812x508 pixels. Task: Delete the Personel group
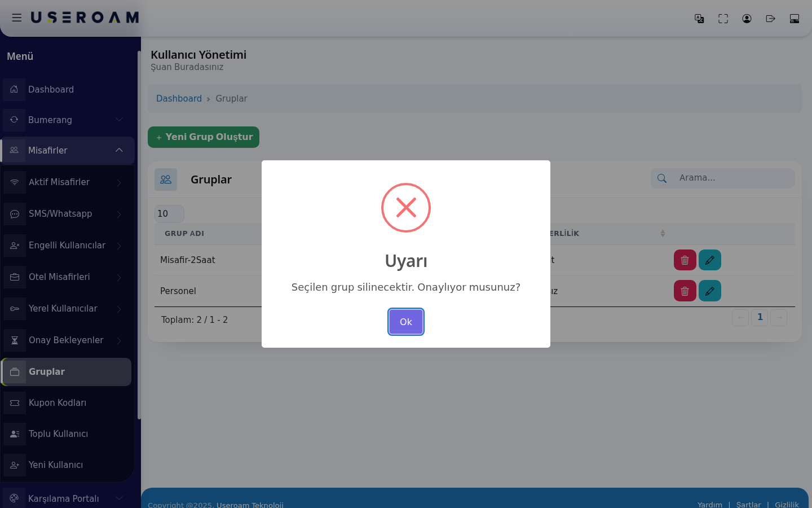[685, 291]
